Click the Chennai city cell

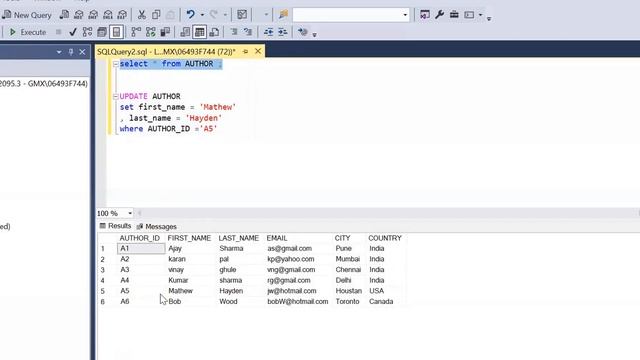348,270
